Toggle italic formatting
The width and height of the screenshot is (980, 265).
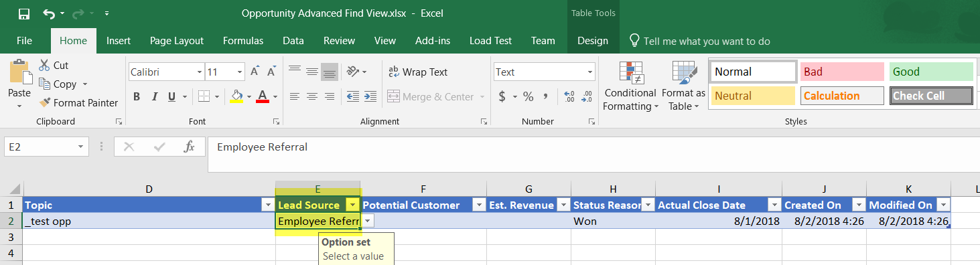155,97
